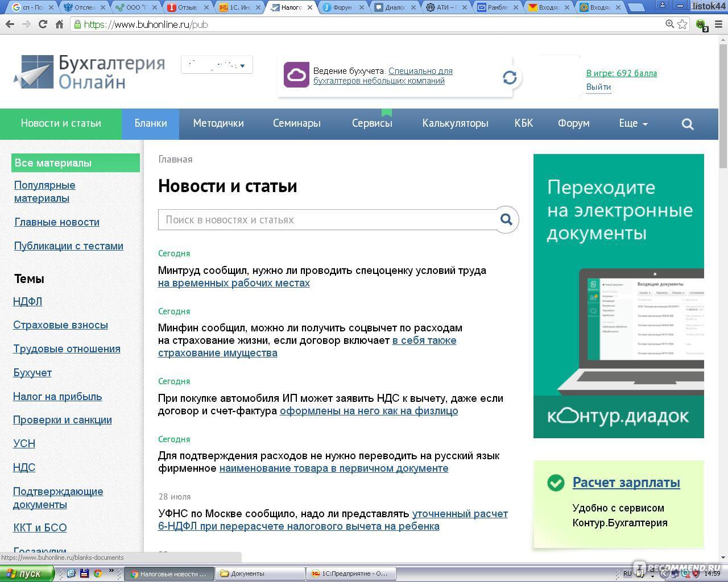Open the Бухучет topic
This screenshot has height=582, width=728.
click(x=32, y=373)
